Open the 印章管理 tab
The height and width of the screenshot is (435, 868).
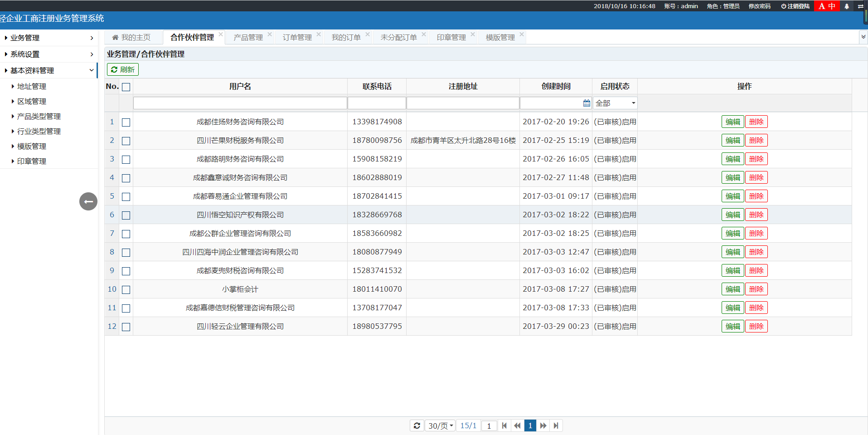click(x=451, y=37)
